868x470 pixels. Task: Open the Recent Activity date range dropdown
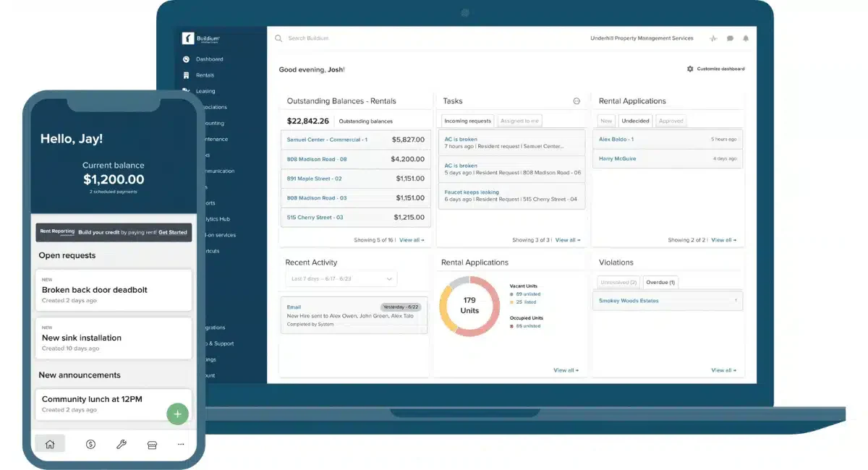[x=341, y=278]
